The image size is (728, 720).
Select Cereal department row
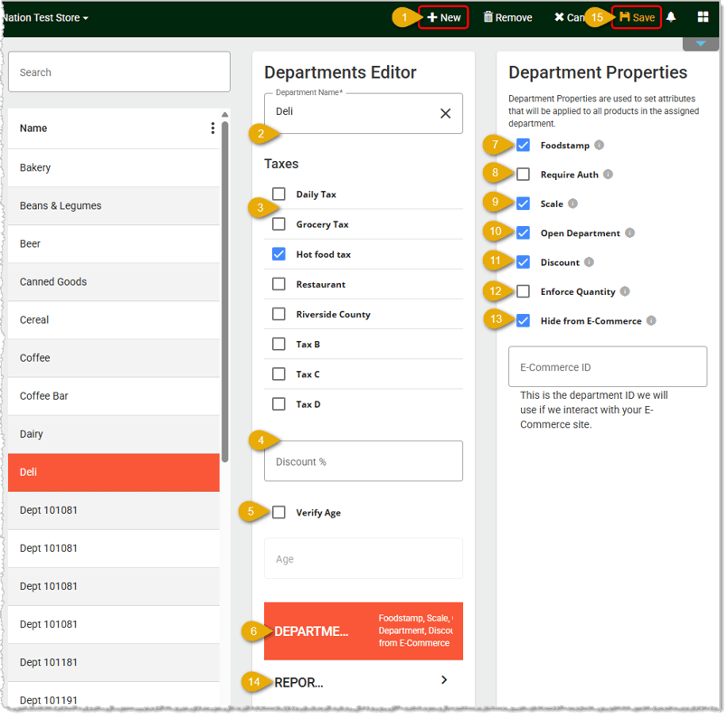point(114,320)
